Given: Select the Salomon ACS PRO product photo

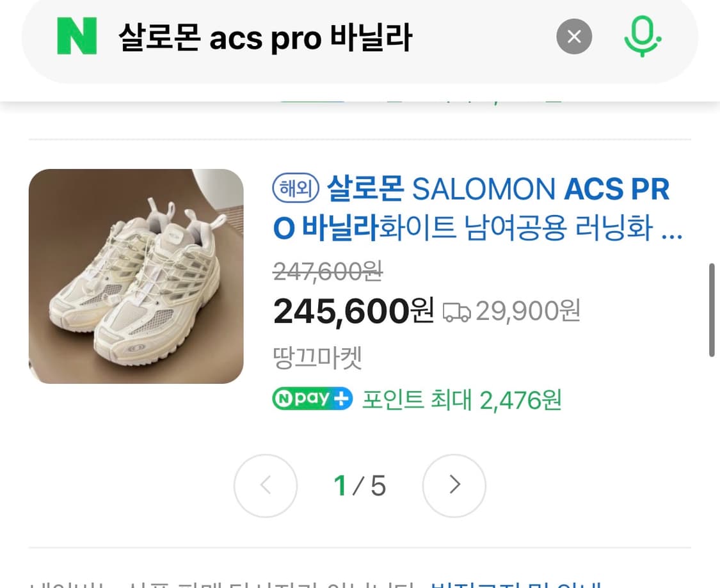Looking at the screenshot, I should pos(136,275).
